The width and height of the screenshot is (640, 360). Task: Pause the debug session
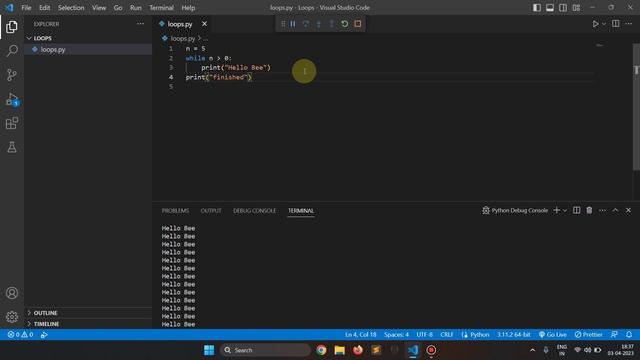pyautogui.click(x=293, y=24)
